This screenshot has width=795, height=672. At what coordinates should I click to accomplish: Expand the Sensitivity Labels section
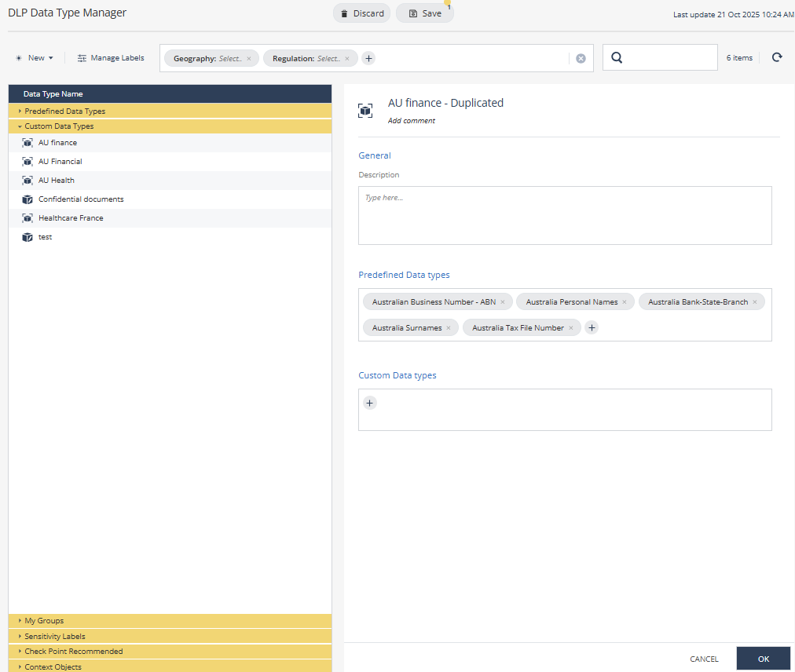55,636
